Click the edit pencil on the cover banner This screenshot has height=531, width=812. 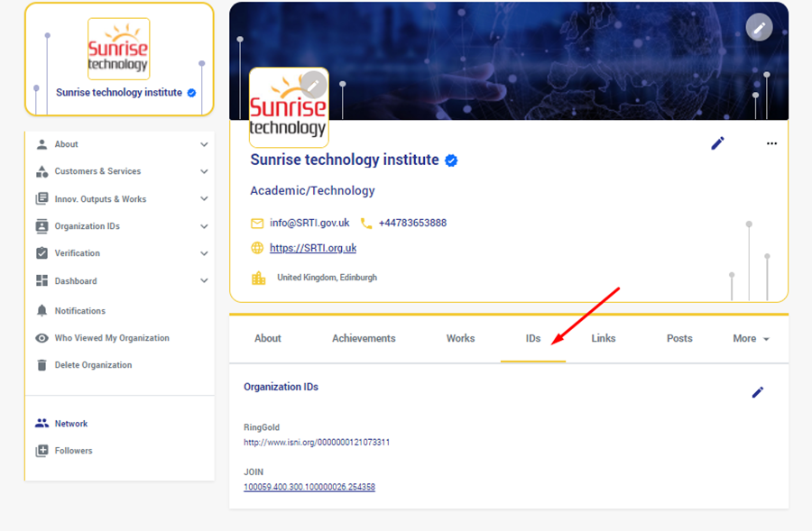pos(759,28)
